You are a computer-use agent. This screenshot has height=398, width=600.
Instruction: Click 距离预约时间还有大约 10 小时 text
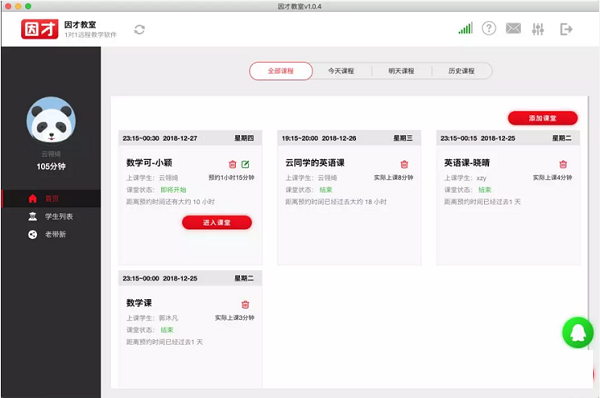171,202
